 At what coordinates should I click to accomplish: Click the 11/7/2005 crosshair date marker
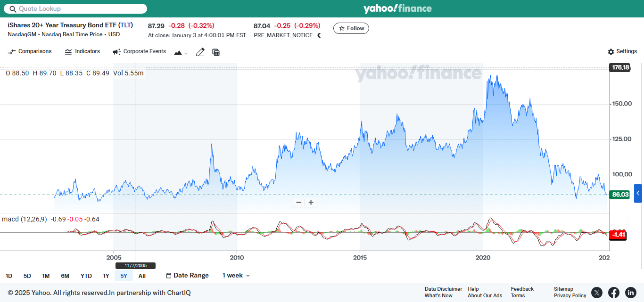tap(135, 266)
